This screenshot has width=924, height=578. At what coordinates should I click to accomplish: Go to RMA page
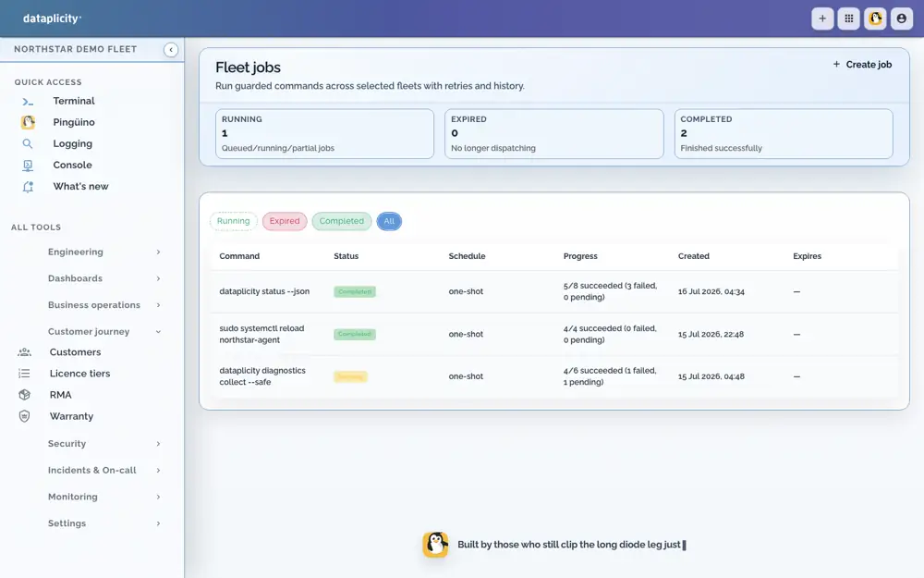[x=60, y=395]
